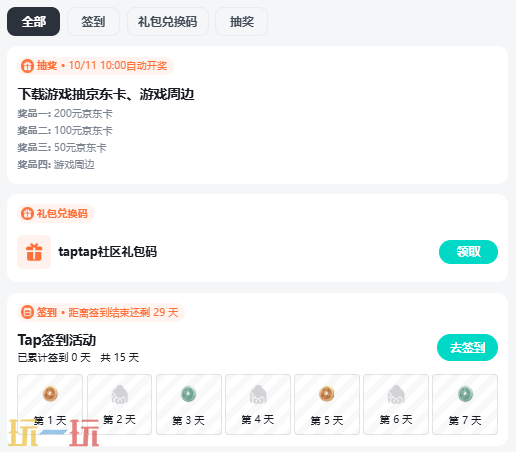Click the 距离签到结束还剩 29 天 text
The image size is (516, 452).
tap(123, 312)
